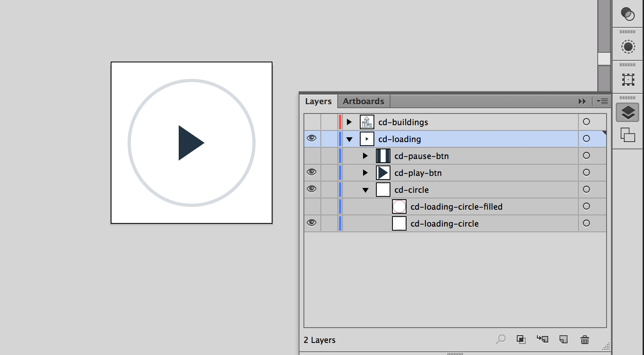Select the cd-pause-btn row

pos(455,156)
